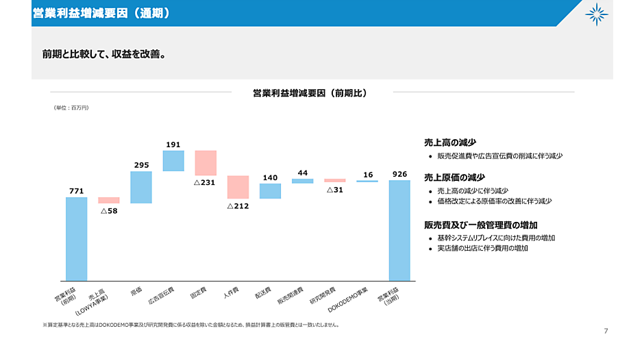Click the axis label 原価
This screenshot has width=644, height=337.
[x=136, y=291]
